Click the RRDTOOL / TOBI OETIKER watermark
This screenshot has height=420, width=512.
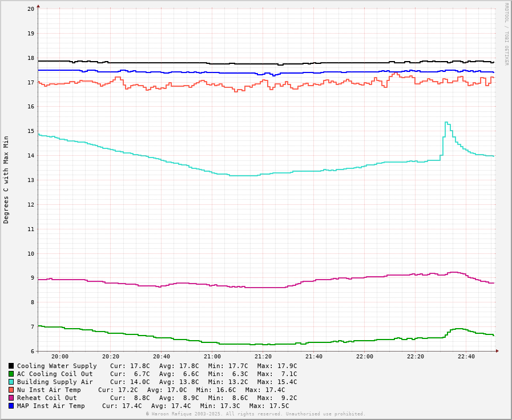tap(506, 34)
